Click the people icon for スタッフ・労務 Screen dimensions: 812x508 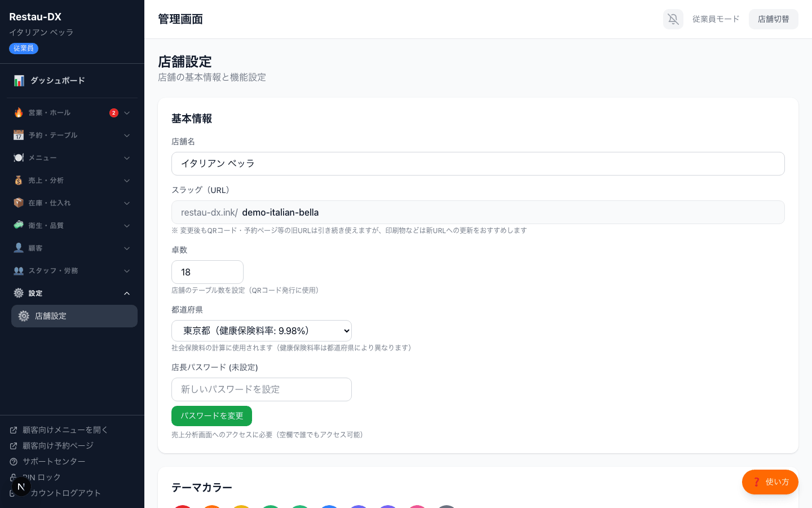[19, 270]
